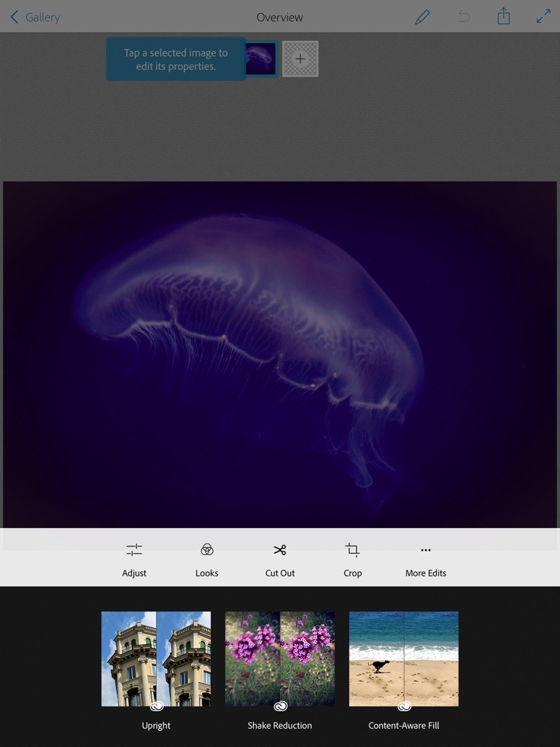Add a new layer with plus button
Image resolution: width=560 pixels, height=747 pixels.
(300, 59)
